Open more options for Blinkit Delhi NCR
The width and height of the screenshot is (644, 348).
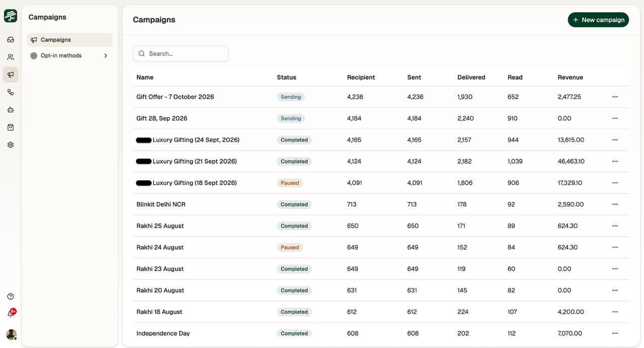coord(615,204)
